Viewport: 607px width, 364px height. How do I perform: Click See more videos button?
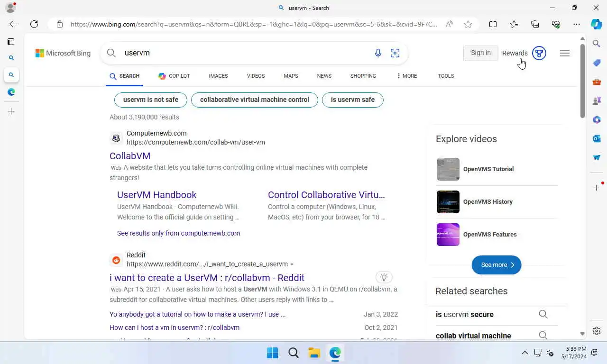tap(497, 265)
